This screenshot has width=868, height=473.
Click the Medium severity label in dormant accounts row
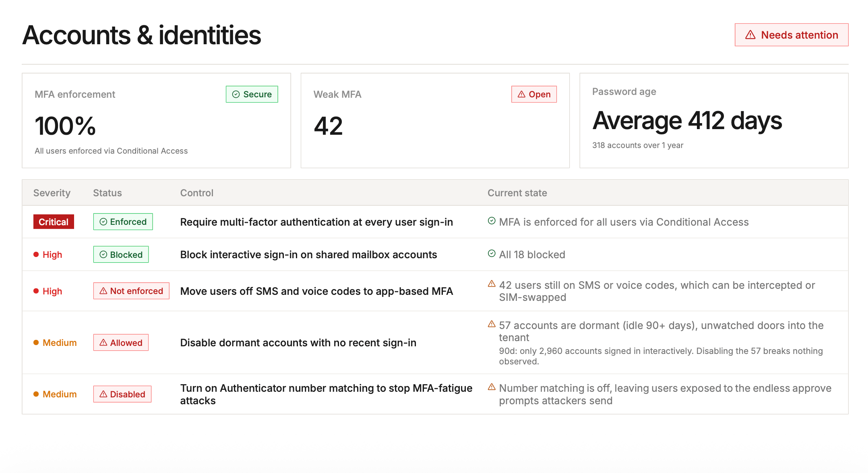(x=60, y=343)
